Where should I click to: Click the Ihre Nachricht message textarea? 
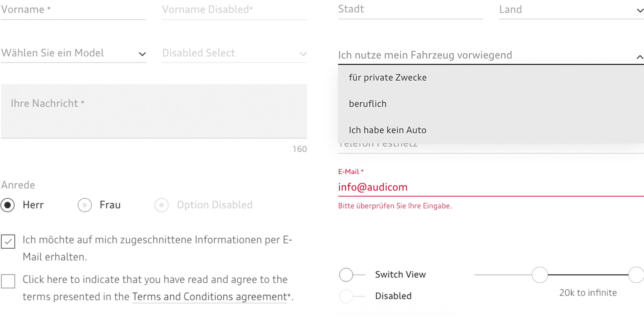(x=153, y=110)
